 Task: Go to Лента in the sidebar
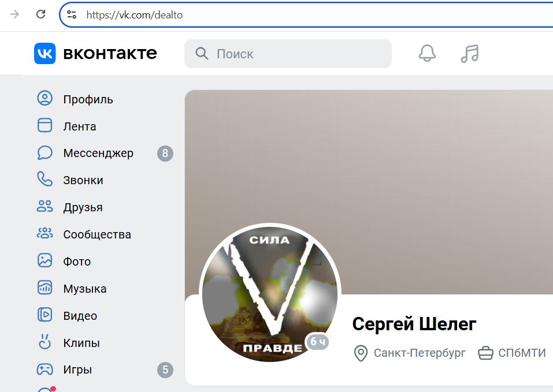[x=79, y=126]
